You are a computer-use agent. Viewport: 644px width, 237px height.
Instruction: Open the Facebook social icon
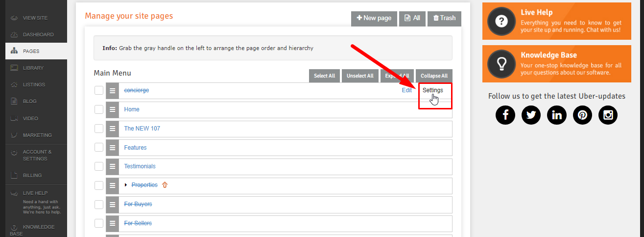tap(505, 115)
